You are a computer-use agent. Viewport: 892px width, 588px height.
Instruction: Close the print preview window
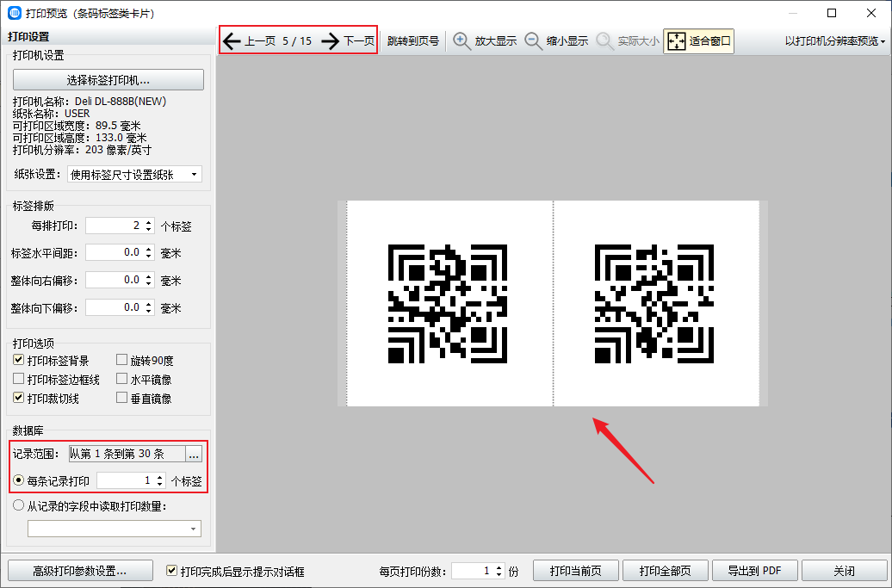[871, 13]
